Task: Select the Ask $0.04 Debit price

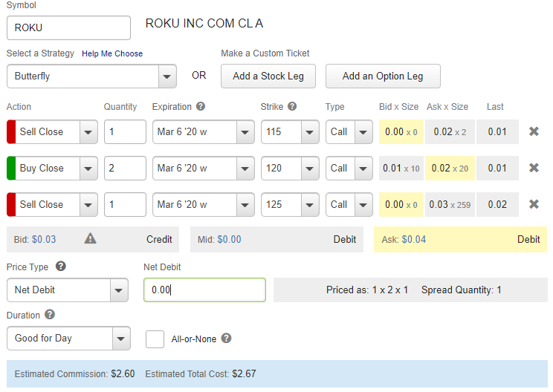Action: pyautogui.click(x=461, y=239)
